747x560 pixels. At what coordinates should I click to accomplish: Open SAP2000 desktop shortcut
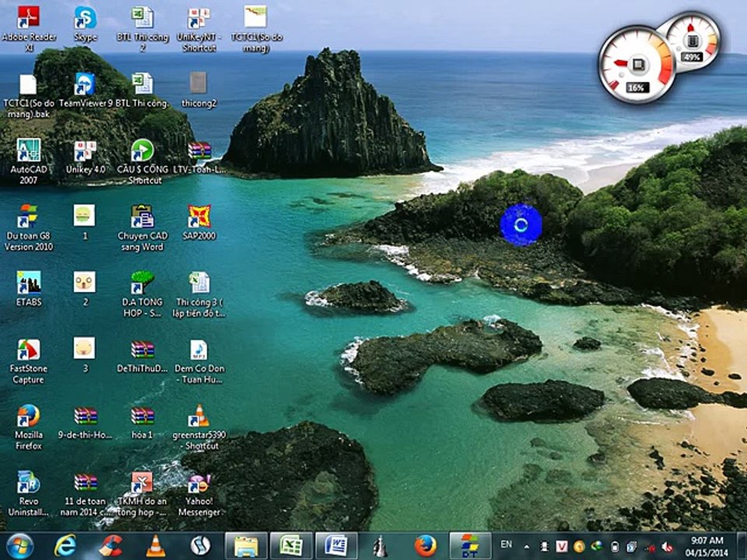pyautogui.click(x=199, y=216)
